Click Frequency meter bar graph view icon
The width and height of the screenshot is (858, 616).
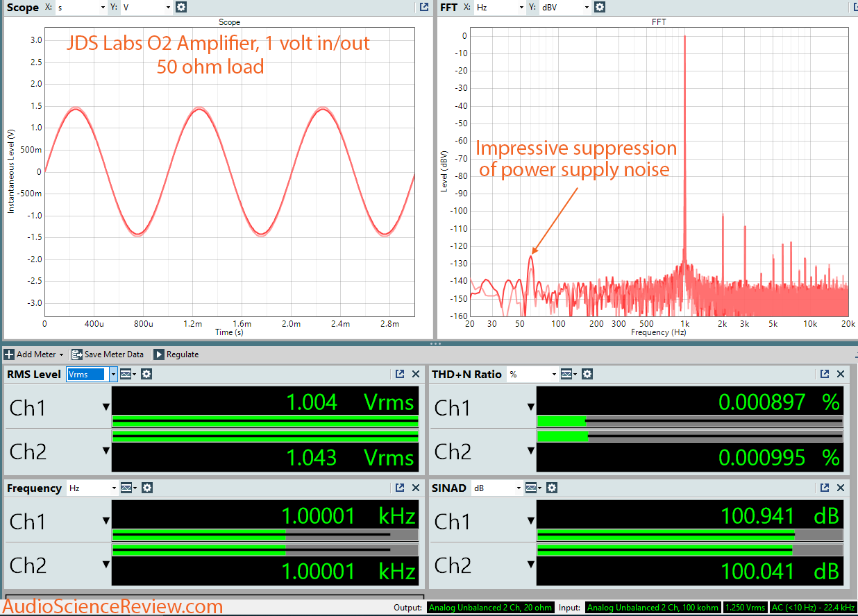pos(127,488)
